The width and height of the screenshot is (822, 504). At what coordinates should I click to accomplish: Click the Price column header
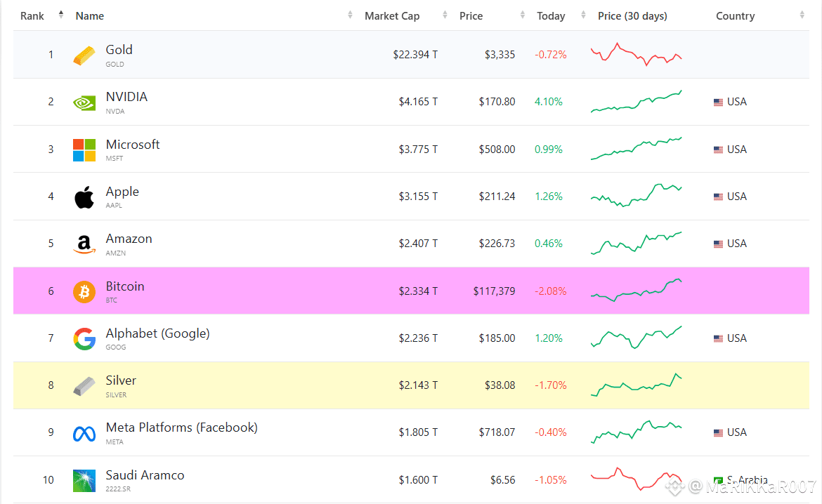pyautogui.click(x=471, y=15)
